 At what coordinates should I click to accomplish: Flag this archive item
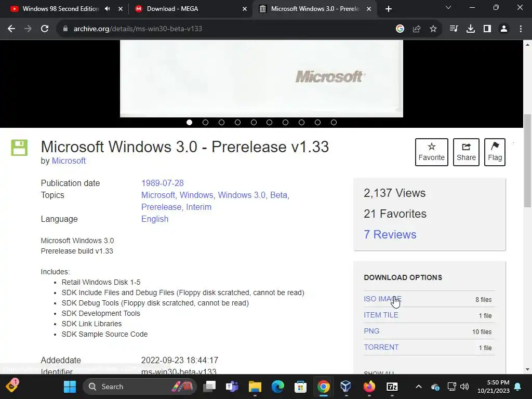click(x=495, y=152)
